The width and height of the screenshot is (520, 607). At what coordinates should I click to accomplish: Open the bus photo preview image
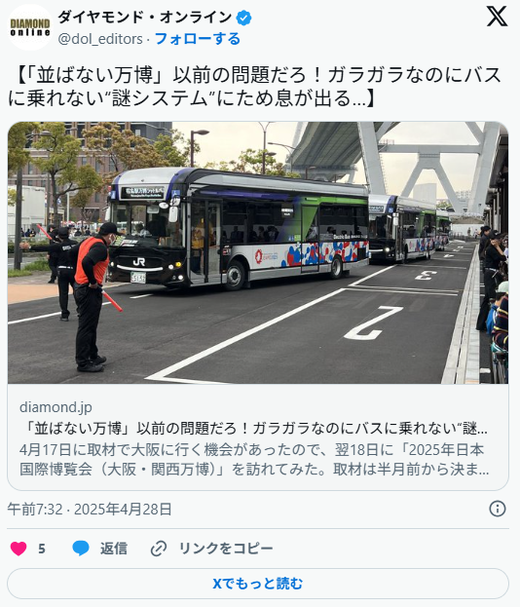click(258, 253)
